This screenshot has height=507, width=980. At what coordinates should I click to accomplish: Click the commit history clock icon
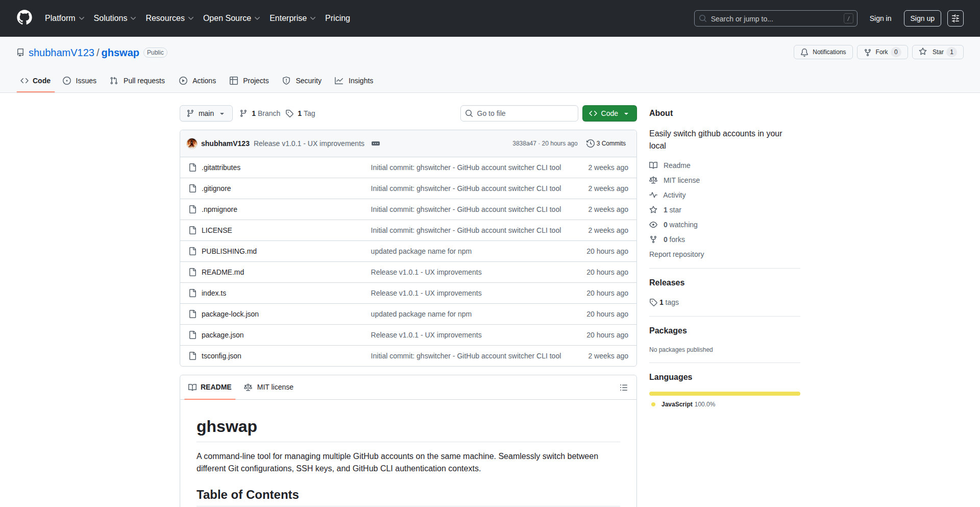click(x=590, y=143)
